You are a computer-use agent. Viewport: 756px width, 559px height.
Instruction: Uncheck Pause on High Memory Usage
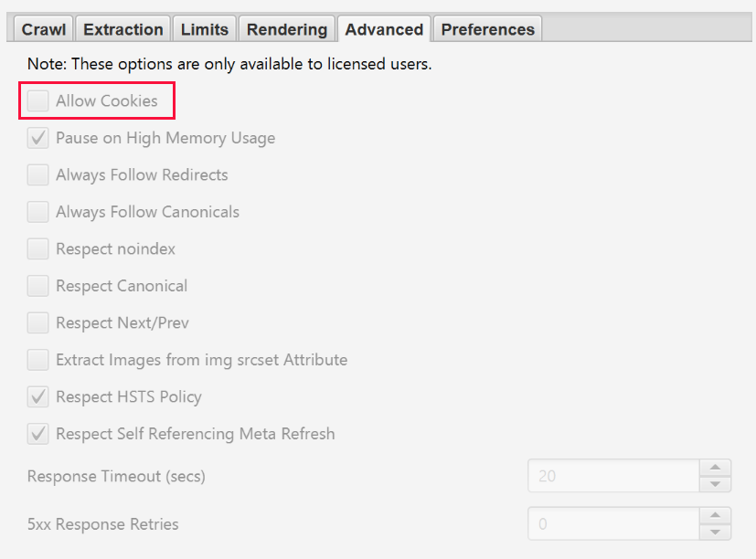pyautogui.click(x=38, y=139)
